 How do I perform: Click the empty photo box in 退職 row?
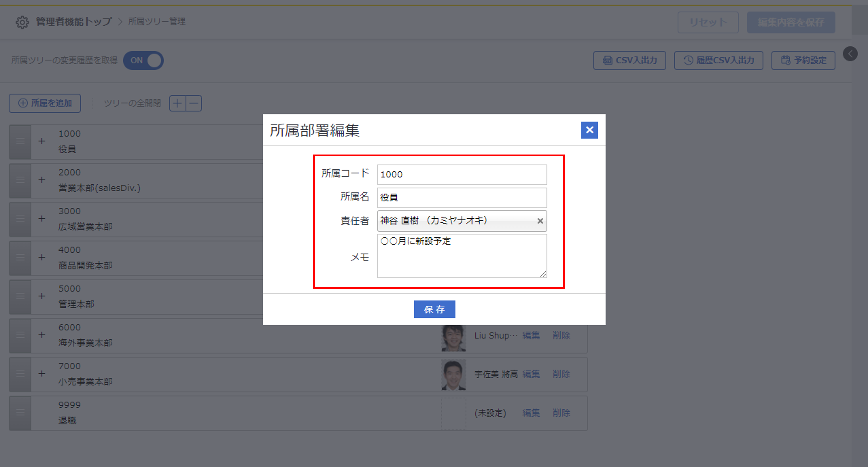click(454, 413)
